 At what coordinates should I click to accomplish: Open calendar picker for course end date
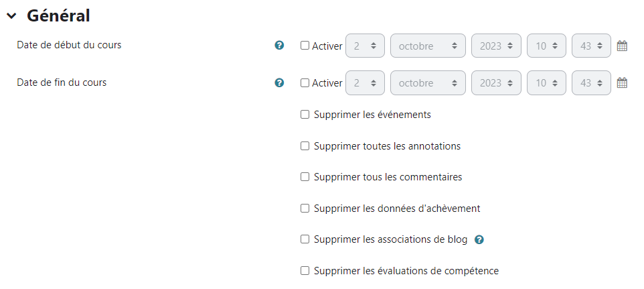coord(622,83)
